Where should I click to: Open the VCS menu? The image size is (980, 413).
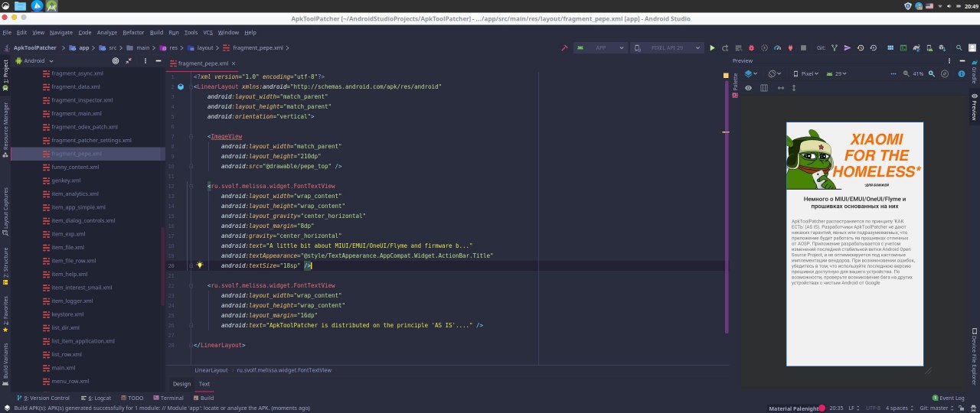coord(207,33)
